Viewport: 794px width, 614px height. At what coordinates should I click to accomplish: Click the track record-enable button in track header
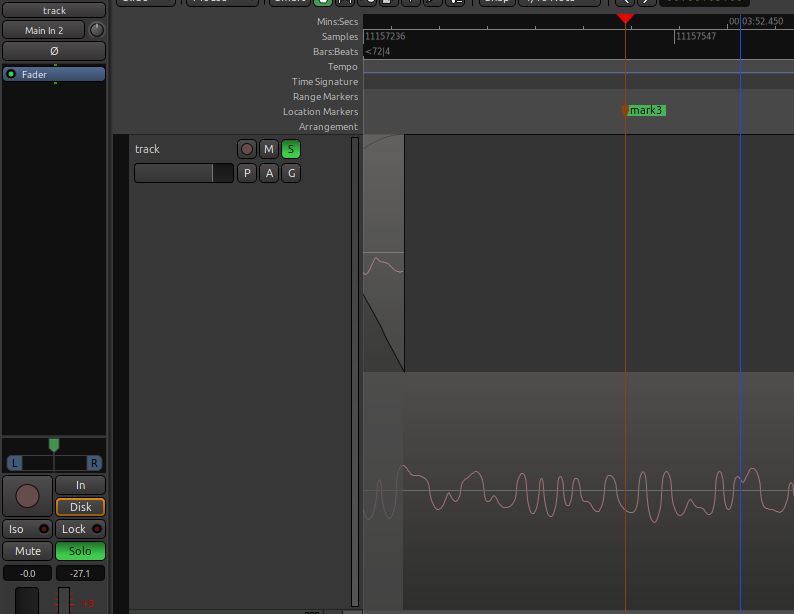click(x=247, y=150)
